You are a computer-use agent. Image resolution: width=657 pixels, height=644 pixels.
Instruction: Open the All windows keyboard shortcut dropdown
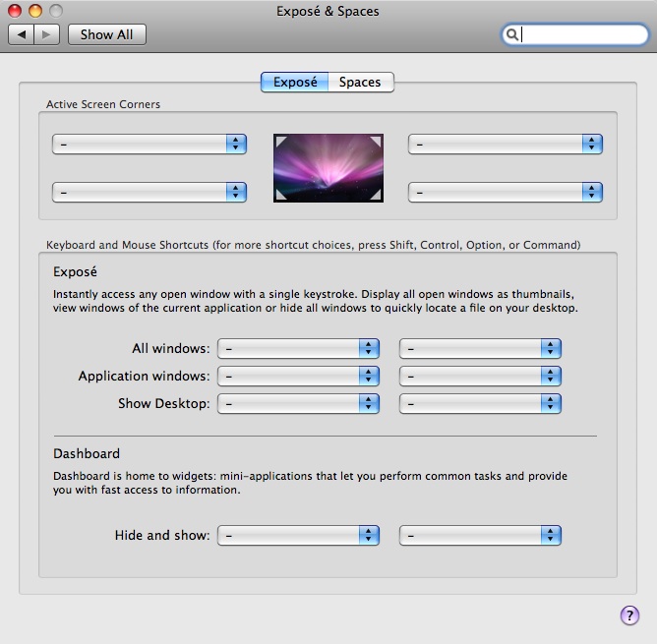298,349
